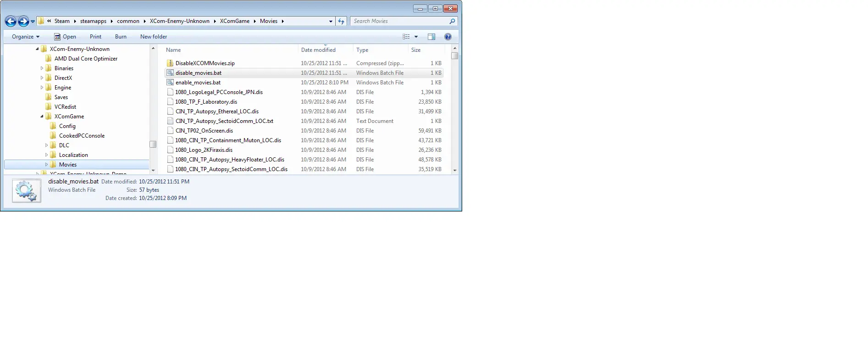Viewport: 868px width, 350px height.
Task: Navigate to common in breadcrumb
Action: [x=128, y=21]
